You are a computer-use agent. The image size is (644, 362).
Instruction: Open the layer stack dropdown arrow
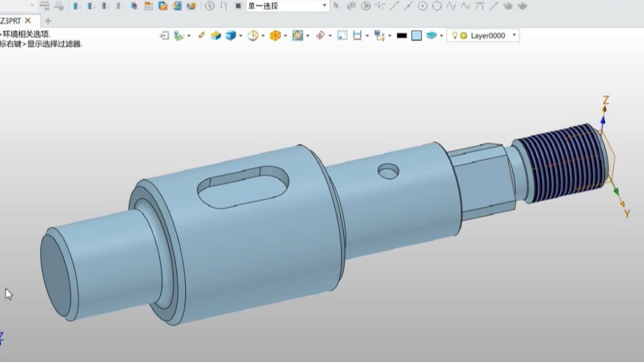click(x=442, y=36)
